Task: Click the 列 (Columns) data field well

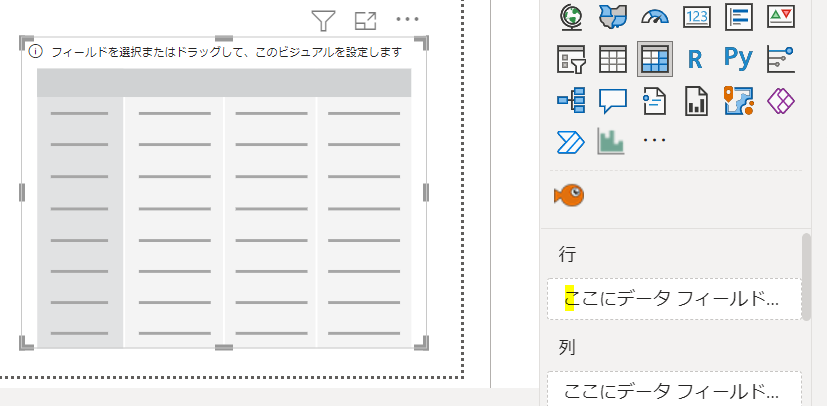Action: coord(674,390)
